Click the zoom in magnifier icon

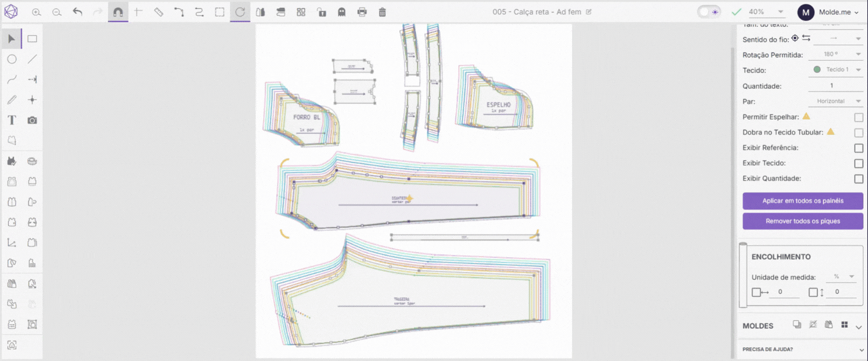point(36,12)
